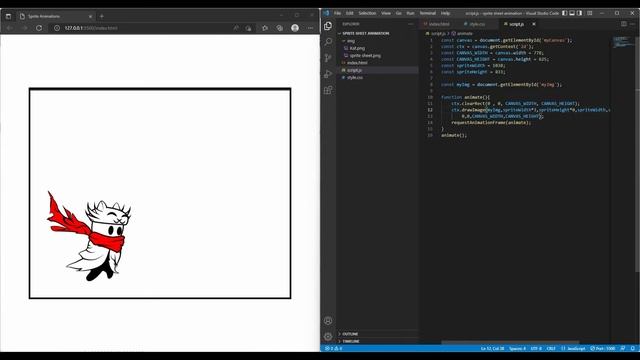Open the feedback icon in the status bar
The image size is (640, 360).
[x=623, y=349]
